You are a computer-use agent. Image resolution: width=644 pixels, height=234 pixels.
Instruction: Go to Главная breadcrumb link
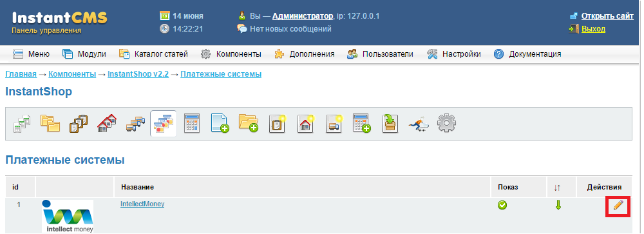pos(21,74)
